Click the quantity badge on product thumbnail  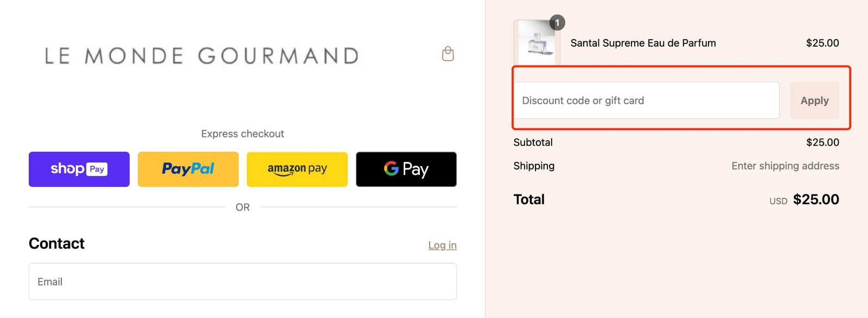pyautogui.click(x=558, y=22)
